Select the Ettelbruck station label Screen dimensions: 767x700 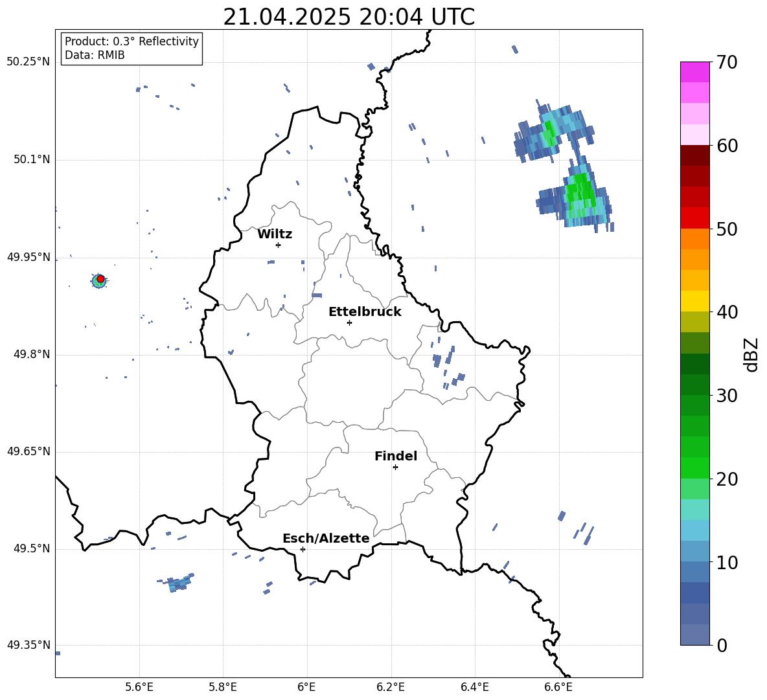click(x=365, y=312)
